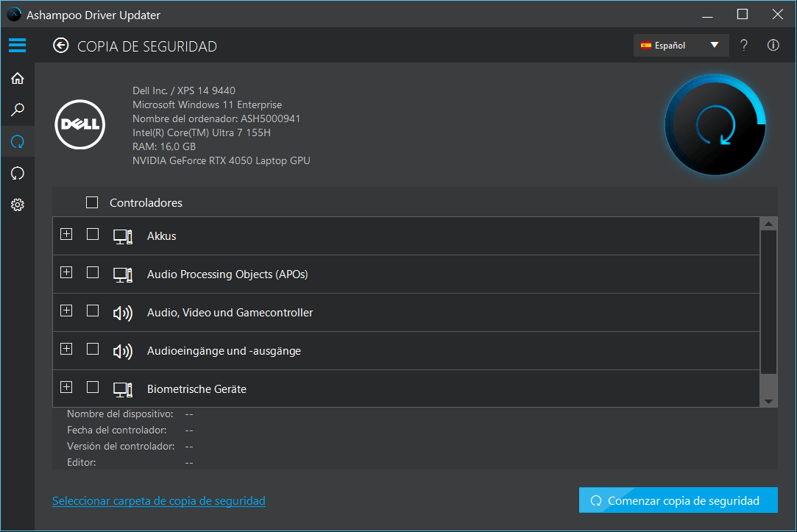797x532 pixels.
Task: Open the Español language dropdown
Action: click(681, 46)
